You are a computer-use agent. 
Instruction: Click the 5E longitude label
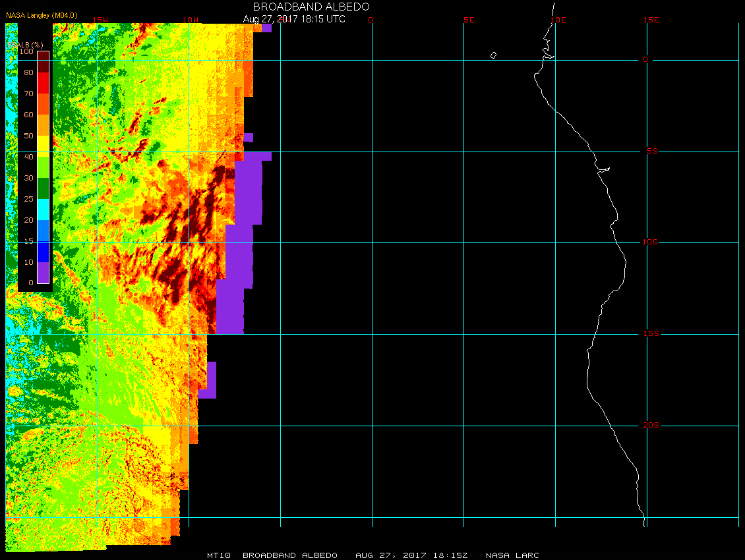click(x=469, y=20)
